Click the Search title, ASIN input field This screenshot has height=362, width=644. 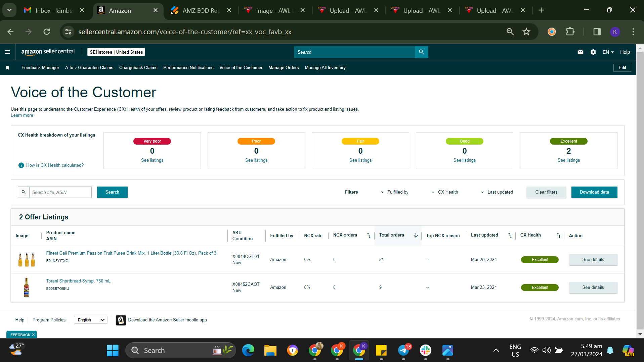click(x=60, y=192)
